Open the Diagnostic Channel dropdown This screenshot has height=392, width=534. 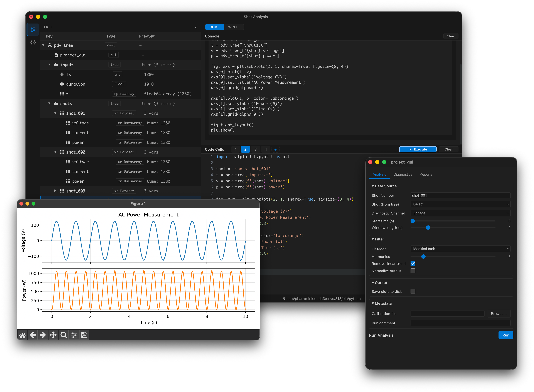point(460,213)
